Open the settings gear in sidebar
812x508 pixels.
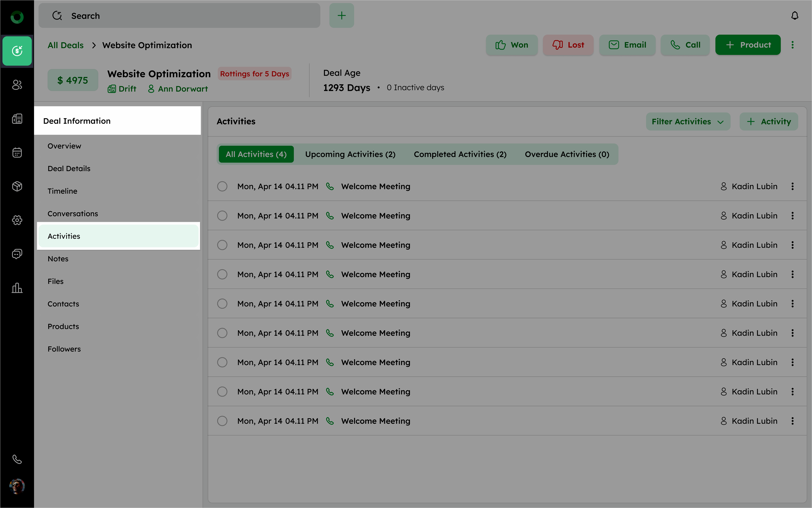point(17,220)
